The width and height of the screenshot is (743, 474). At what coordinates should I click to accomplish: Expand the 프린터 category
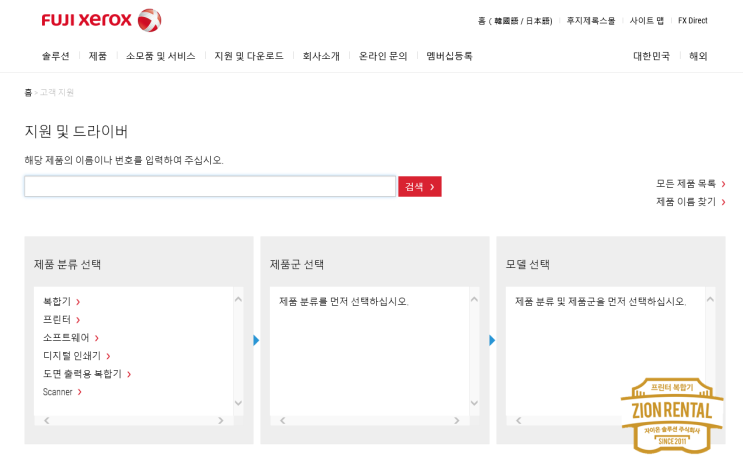(x=62, y=319)
